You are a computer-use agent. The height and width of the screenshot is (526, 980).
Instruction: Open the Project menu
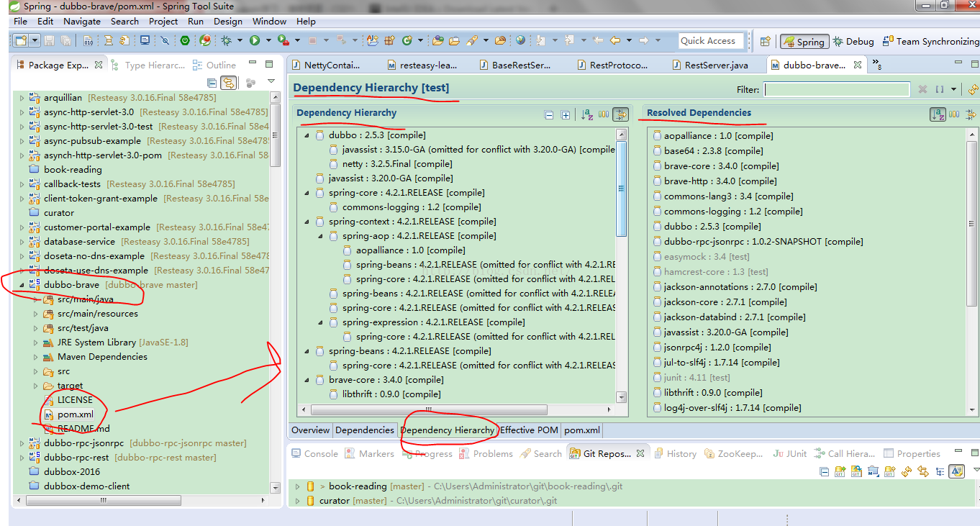click(163, 22)
